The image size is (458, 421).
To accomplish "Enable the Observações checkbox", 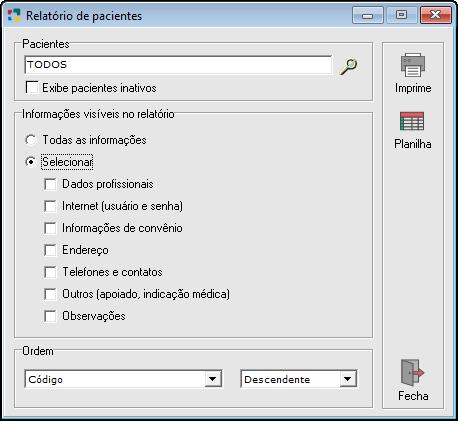I will (50, 316).
